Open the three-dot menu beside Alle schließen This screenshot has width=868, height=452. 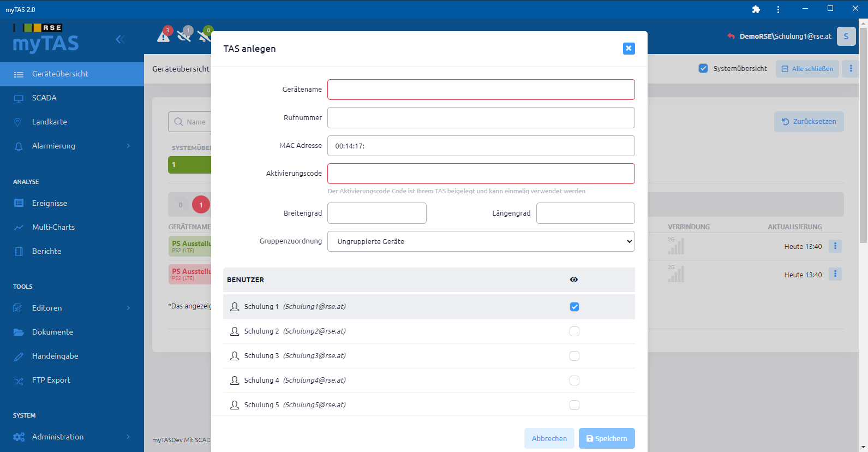pyautogui.click(x=851, y=68)
